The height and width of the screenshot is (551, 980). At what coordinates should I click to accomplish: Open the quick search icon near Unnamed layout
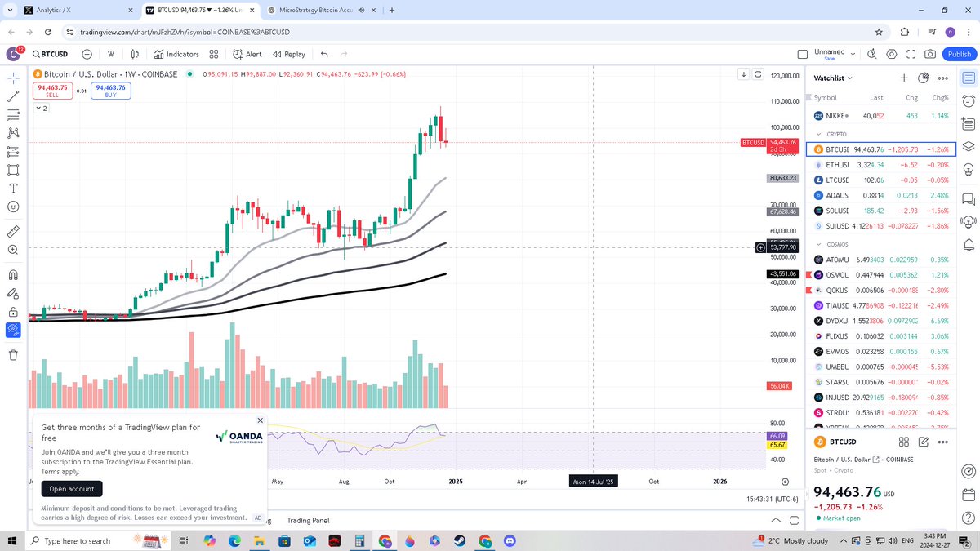tap(871, 54)
